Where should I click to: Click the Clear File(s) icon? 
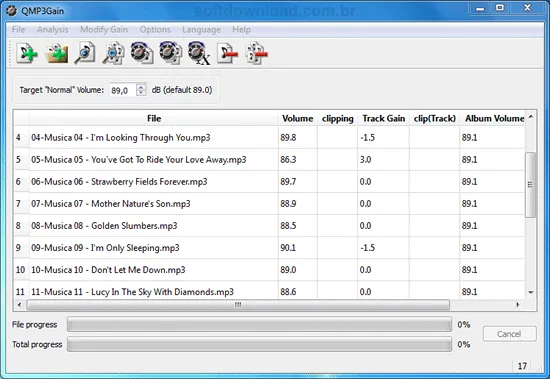point(227,53)
